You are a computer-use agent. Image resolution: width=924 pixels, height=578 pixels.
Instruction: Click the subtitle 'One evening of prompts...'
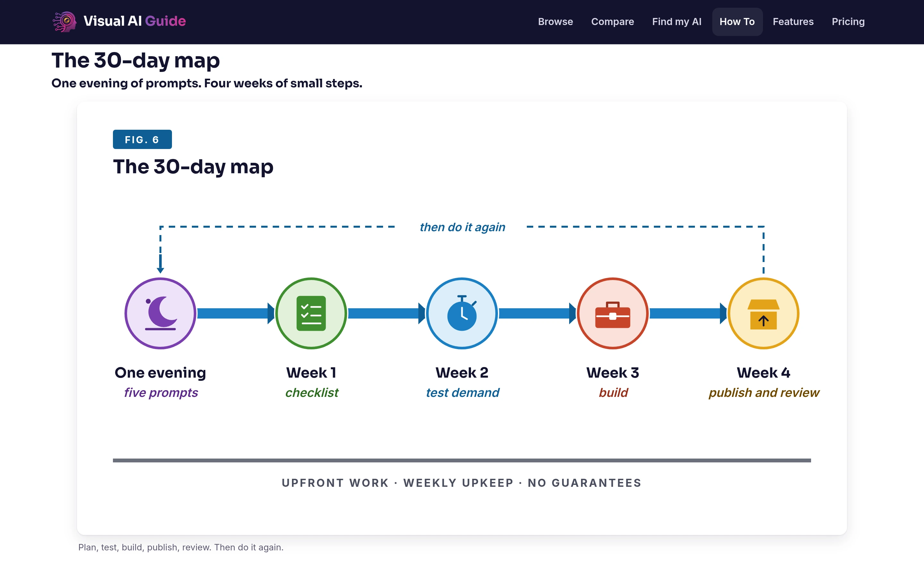coord(207,83)
